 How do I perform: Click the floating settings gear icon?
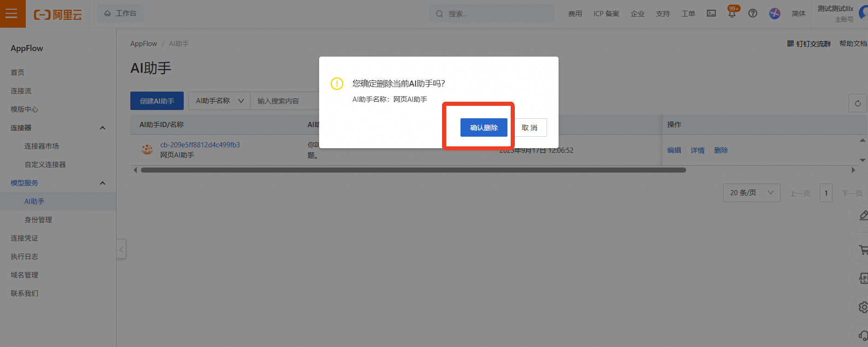pyautogui.click(x=863, y=307)
